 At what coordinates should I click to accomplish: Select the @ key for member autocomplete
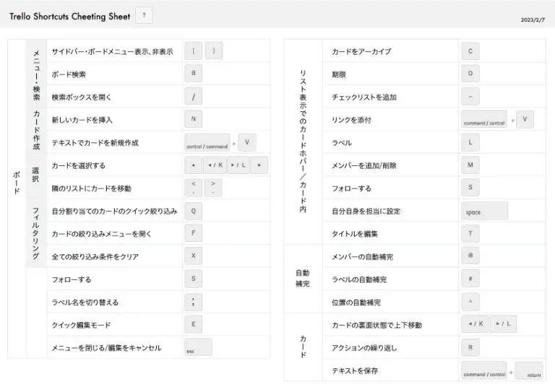coord(470,256)
